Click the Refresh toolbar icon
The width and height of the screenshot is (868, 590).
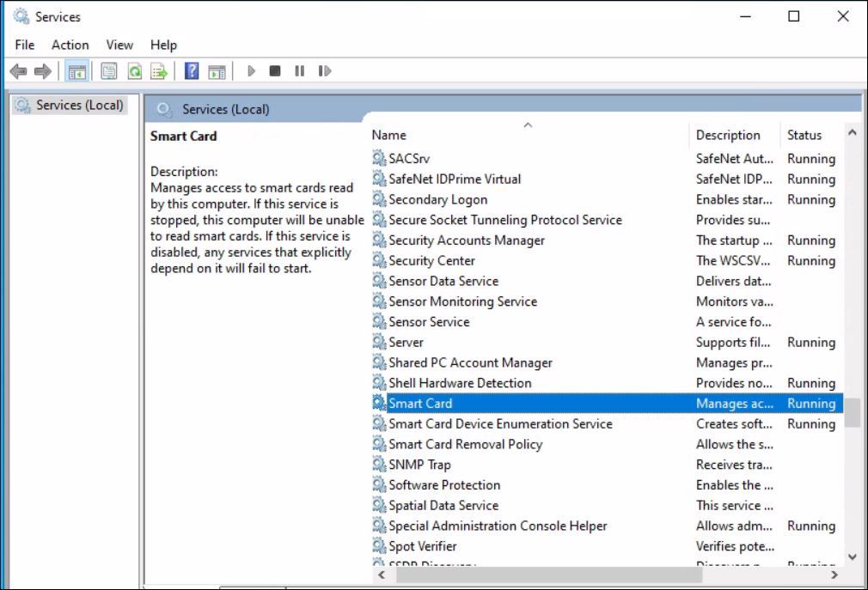135,71
